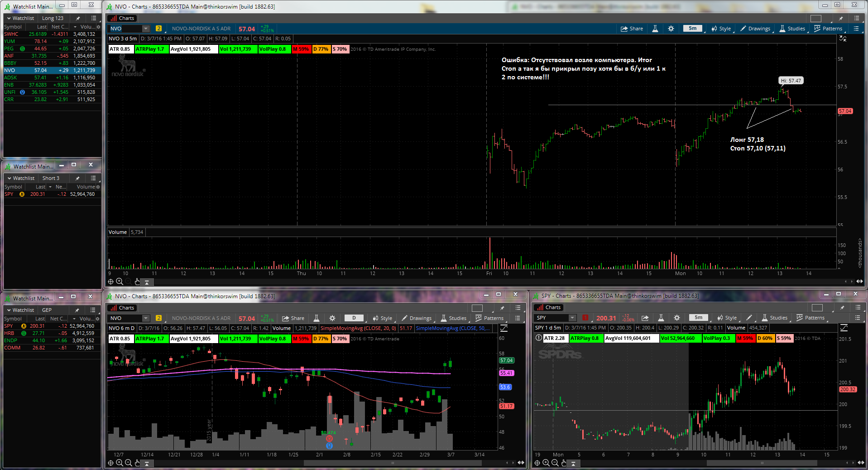Click horizontal scrollbar under SPY chart
This screenshot has width=868, height=470.
[762, 463]
